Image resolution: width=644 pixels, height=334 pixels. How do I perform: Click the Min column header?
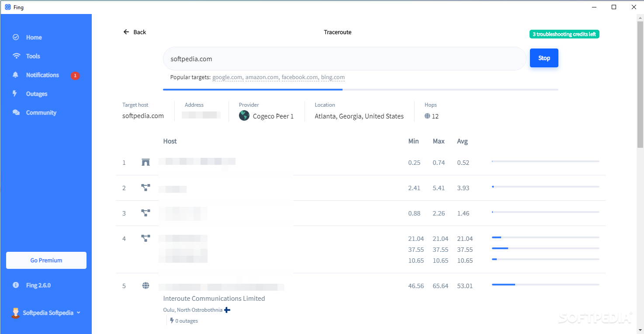point(413,141)
